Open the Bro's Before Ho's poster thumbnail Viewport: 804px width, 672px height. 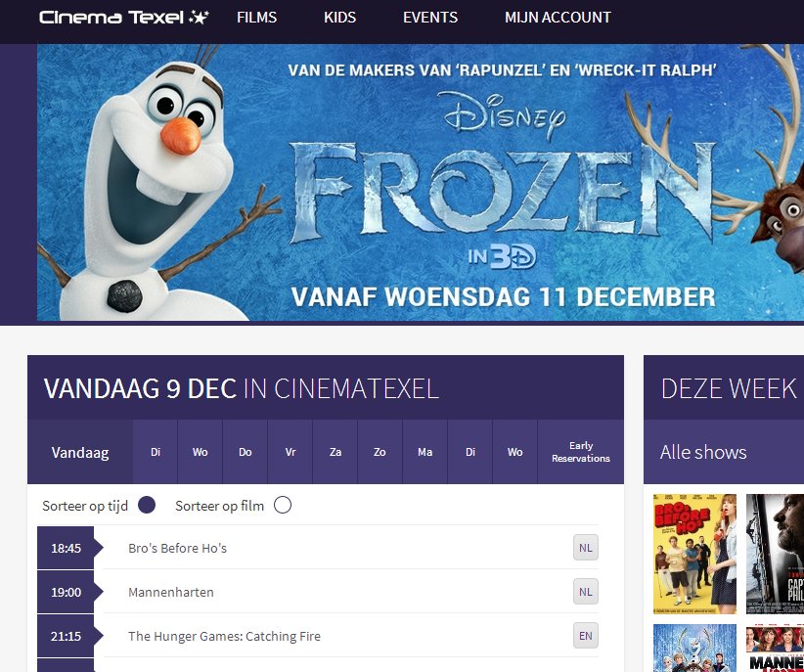point(694,554)
